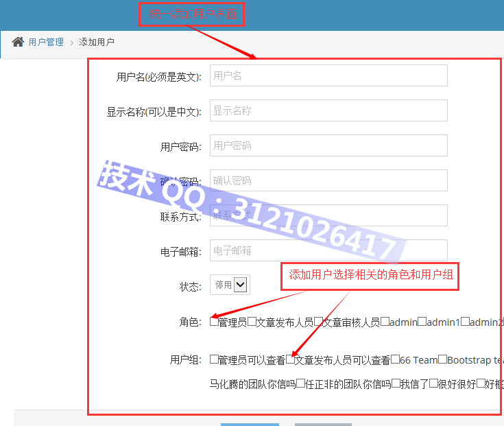Click into the 电子邮箱 field

pos(328,250)
